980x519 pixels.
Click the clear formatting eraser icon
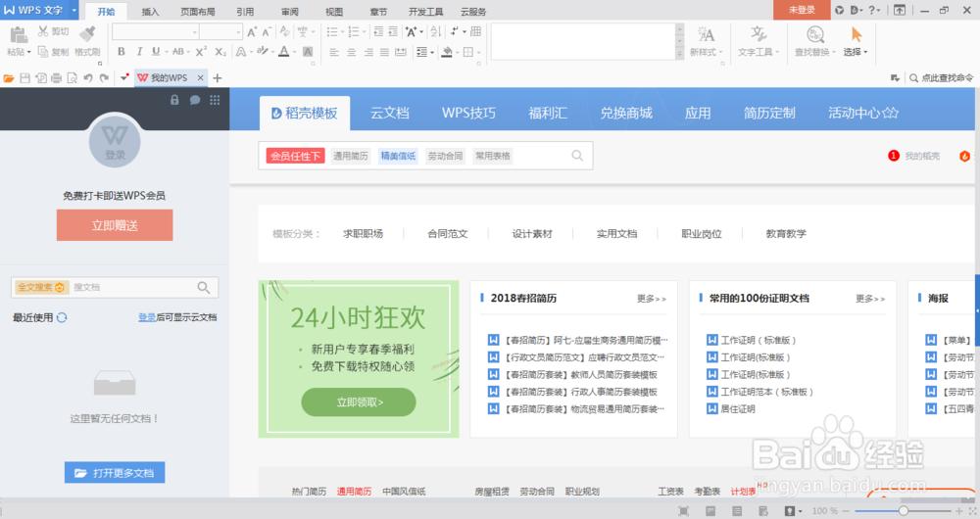click(x=284, y=31)
